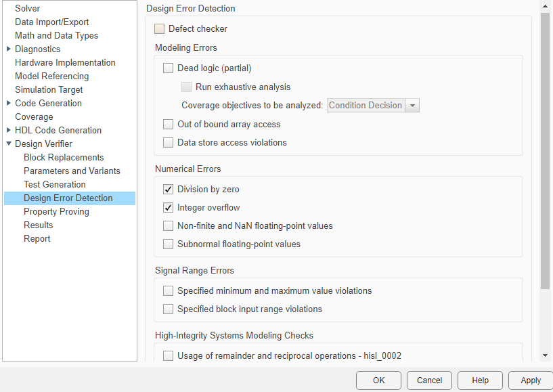Select Solver from the sidebar
This screenshot has width=553, height=392.
tap(26, 8)
